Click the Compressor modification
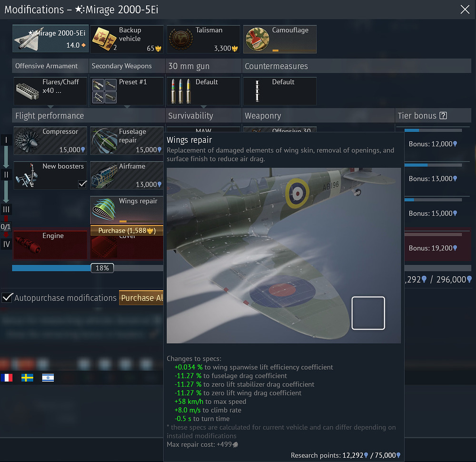Screen dimensions: 476x462 point(50,141)
